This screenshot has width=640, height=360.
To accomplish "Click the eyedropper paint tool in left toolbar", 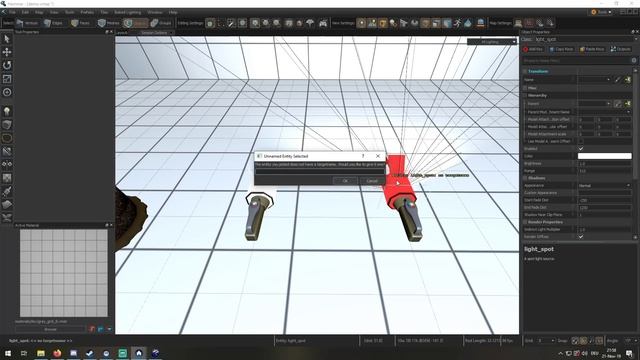I will 7,191.
